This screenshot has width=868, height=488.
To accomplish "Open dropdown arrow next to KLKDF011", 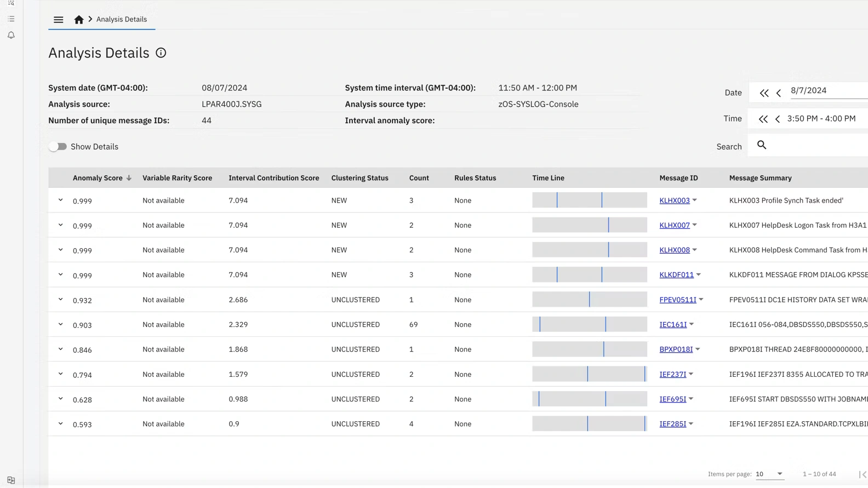I will tap(699, 275).
